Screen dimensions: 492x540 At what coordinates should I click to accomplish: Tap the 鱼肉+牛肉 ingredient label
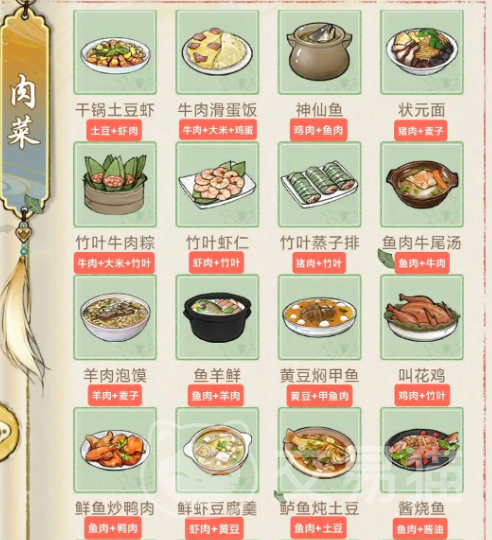tap(422, 263)
